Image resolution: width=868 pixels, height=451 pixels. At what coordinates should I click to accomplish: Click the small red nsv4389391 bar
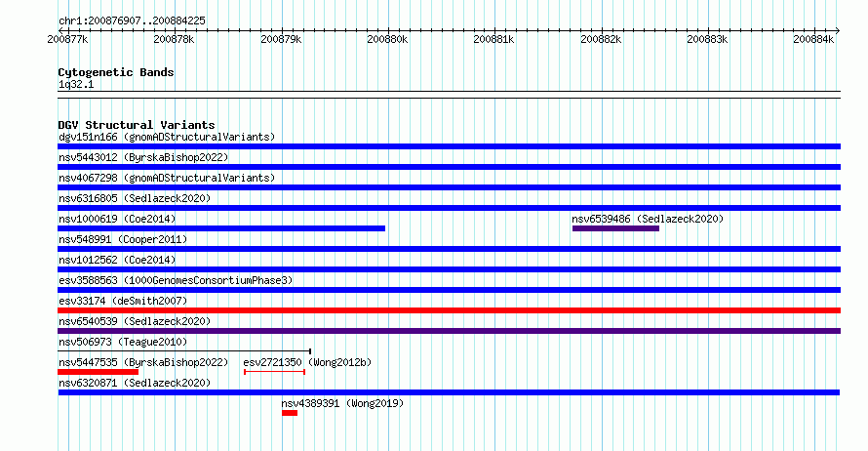290,413
